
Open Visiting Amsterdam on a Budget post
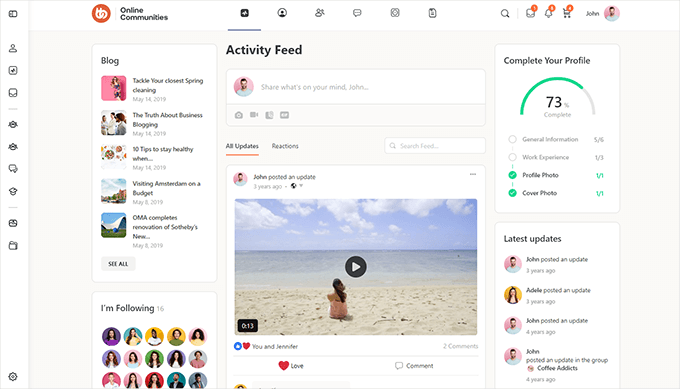(167, 188)
